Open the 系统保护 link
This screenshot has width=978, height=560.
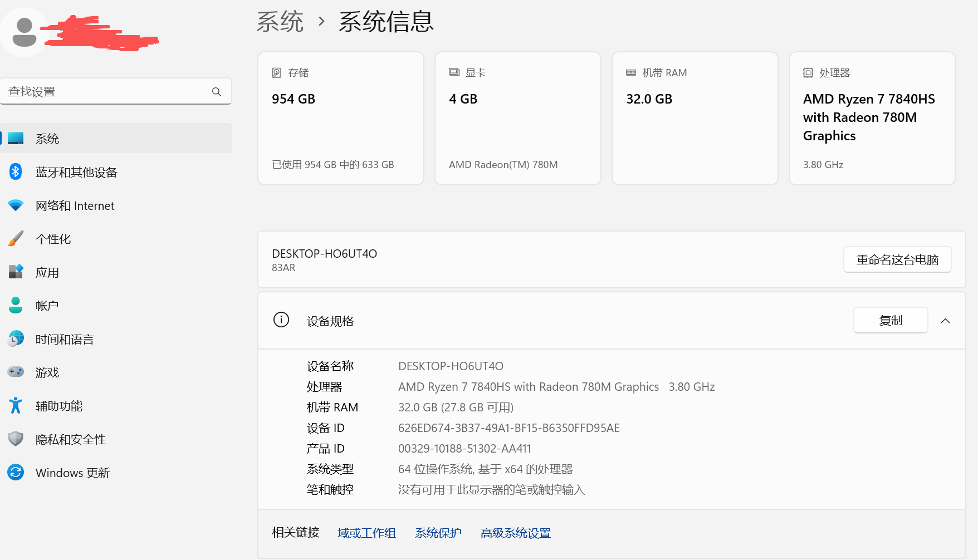[x=438, y=533]
